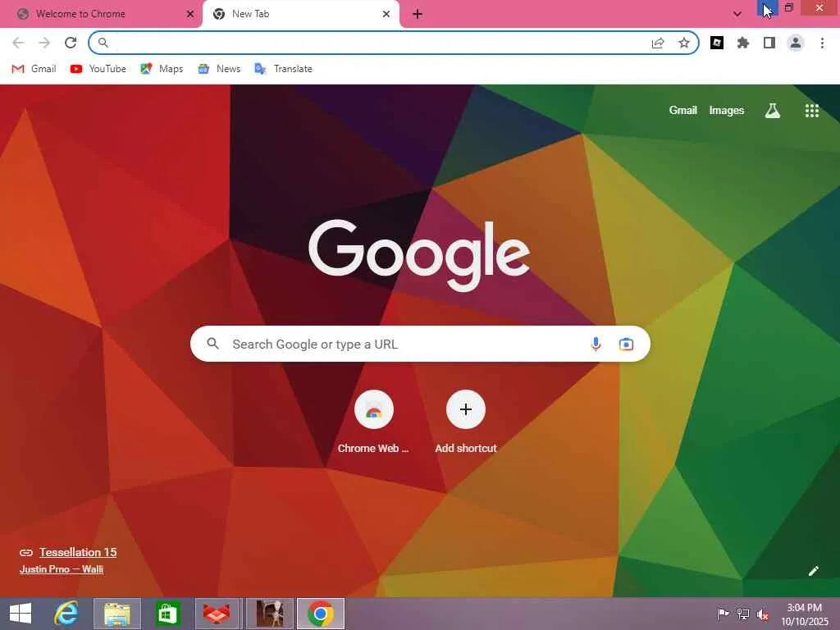Open File Explorer from taskbar
This screenshot has height=630, width=840.
117,614
